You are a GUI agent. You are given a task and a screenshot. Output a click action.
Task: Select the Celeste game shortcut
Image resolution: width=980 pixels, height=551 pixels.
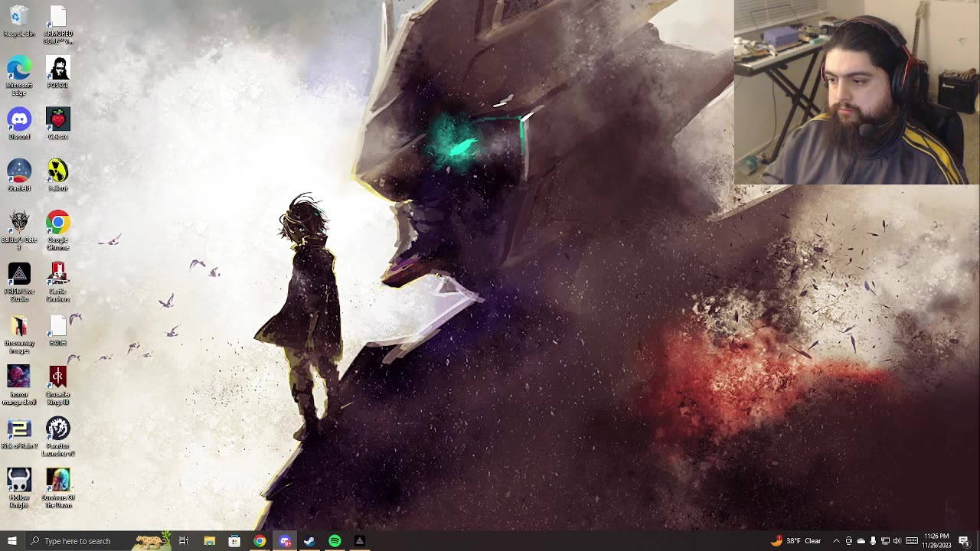tap(58, 124)
